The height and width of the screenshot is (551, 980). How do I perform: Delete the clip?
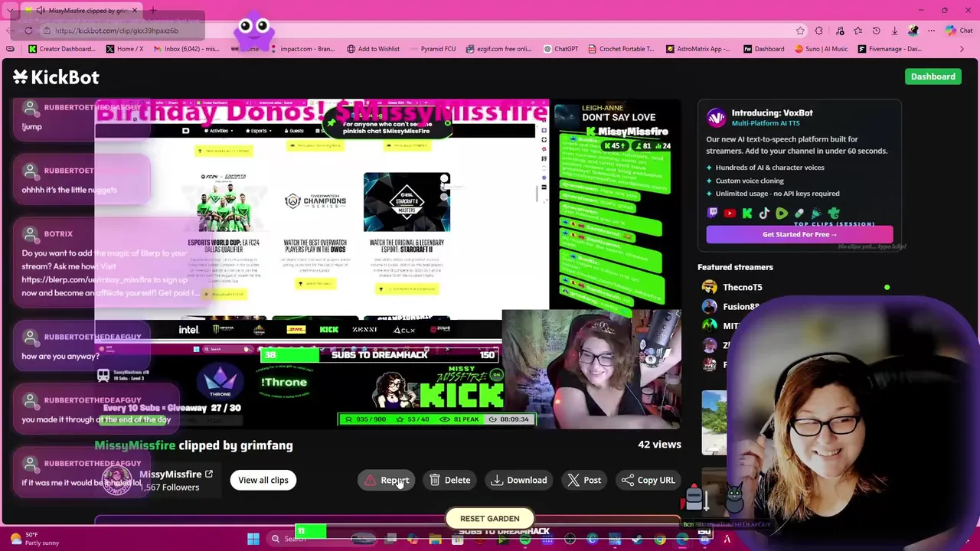tap(449, 480)
